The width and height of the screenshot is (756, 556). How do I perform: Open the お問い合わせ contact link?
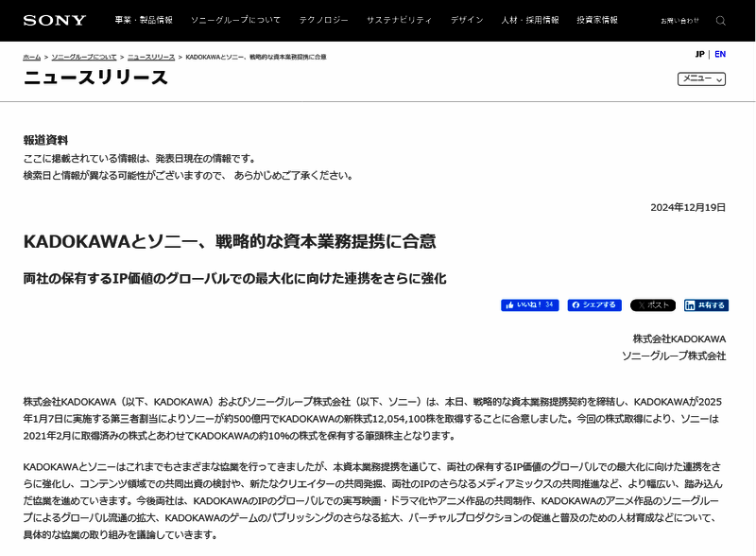(679, 20)
